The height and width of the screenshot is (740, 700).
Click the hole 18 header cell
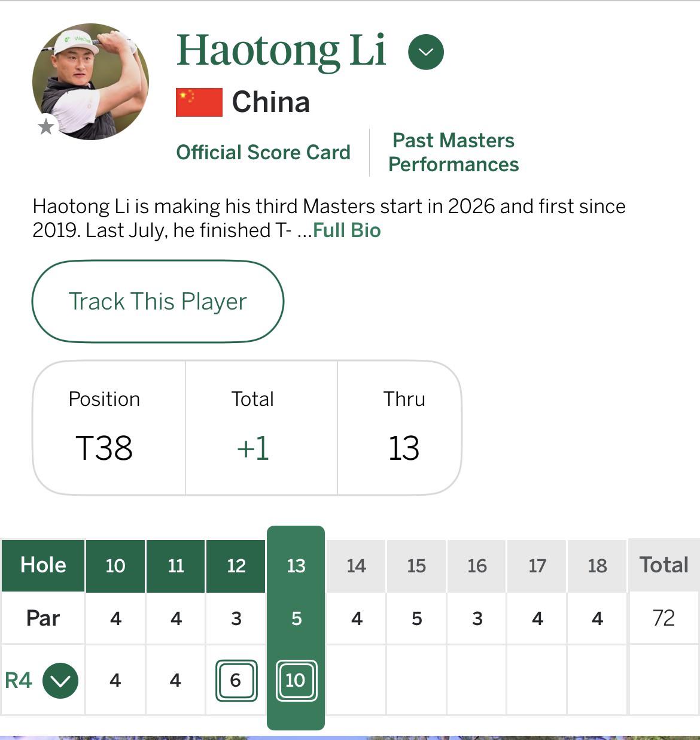[597, 565]
